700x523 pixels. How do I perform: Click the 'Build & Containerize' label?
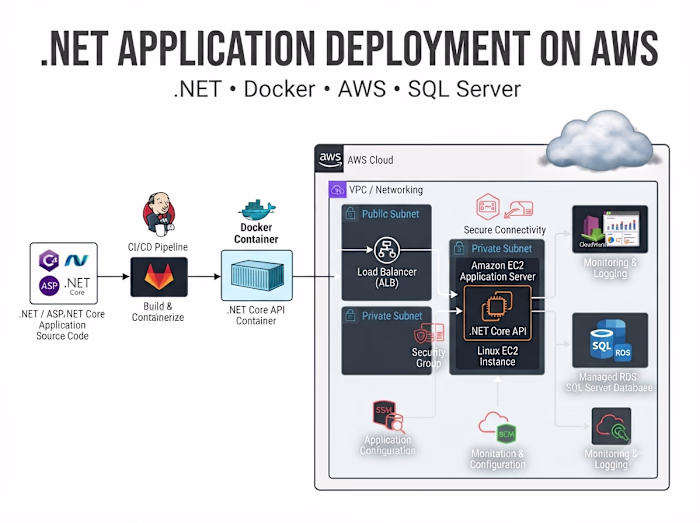tap(158, 312)
